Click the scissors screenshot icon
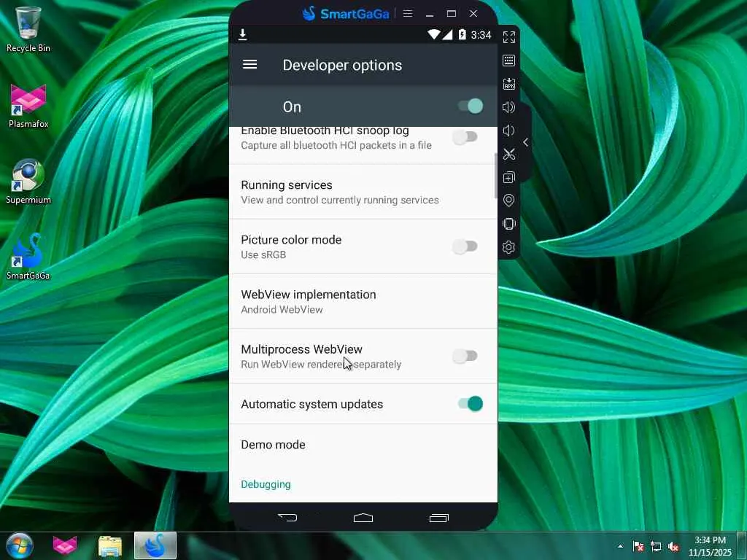747x560 pixels. click(x=508, y=154)
